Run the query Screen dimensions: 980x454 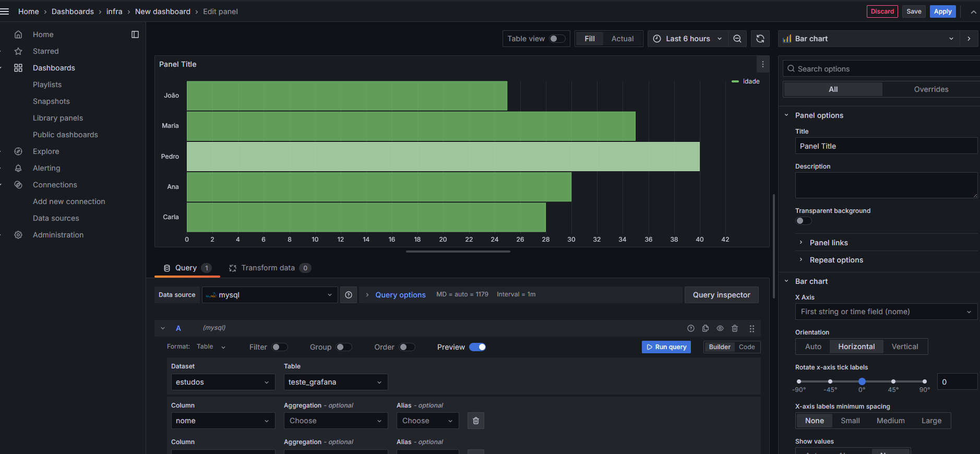coord(666,347)
